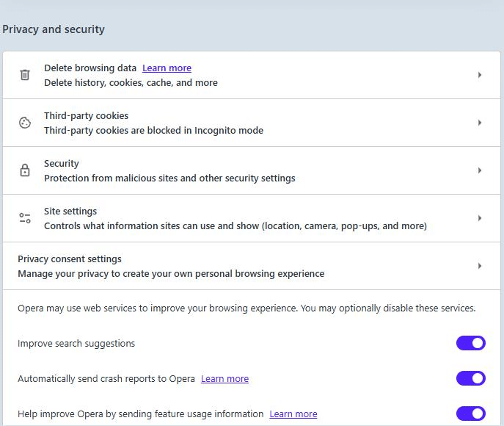Click the sliders icon beside Site settings
Image resolution: width=504 pixels, height=426 pixels.
[25, 218]
